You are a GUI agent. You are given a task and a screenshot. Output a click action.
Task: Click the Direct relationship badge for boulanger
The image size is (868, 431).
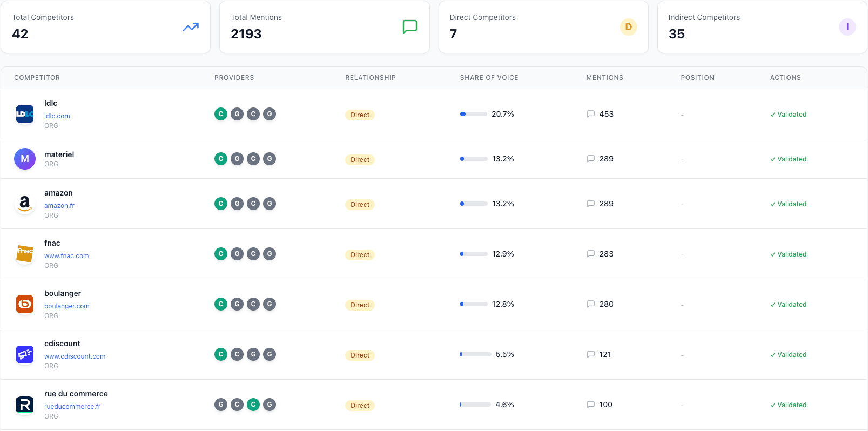tap(360, 305)
